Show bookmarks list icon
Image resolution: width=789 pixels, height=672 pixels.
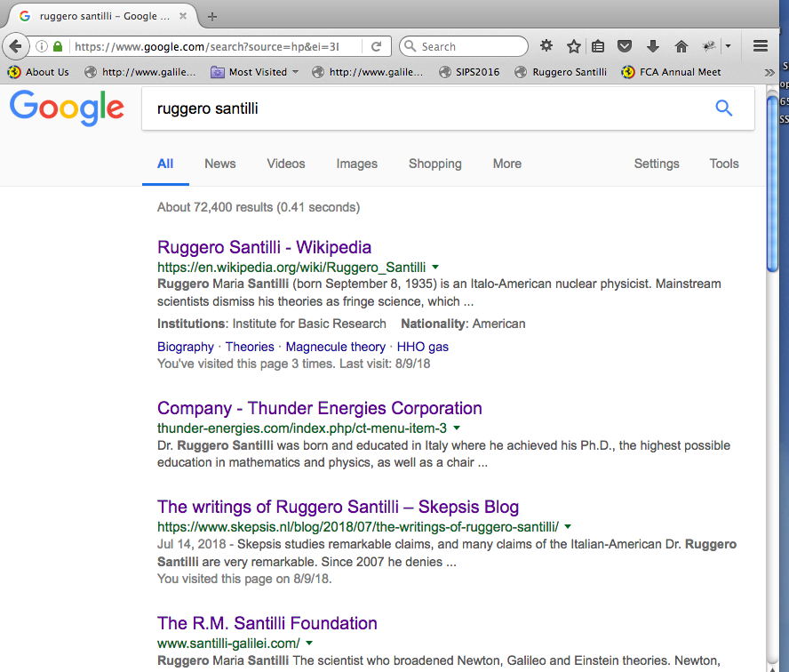click(598, 47)
